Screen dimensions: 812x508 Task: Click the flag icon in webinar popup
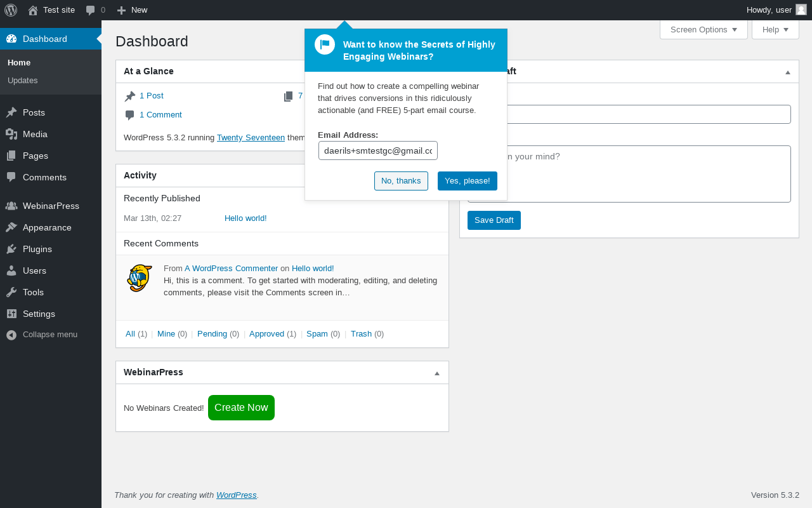click(x=325, y=44)
